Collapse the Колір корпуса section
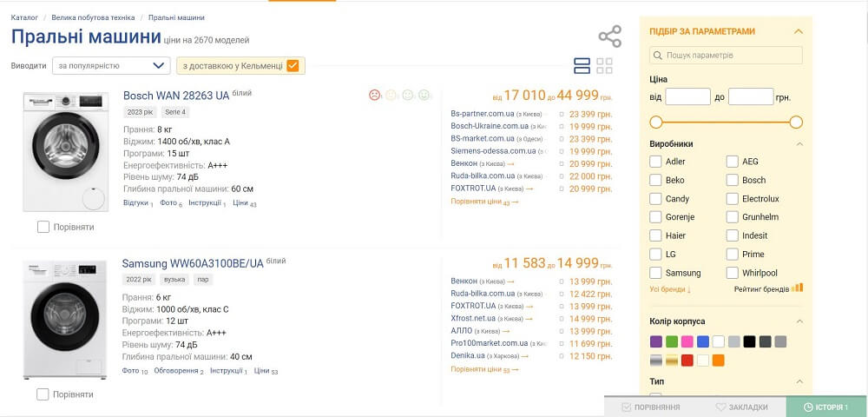 click(x=799, y=321)
